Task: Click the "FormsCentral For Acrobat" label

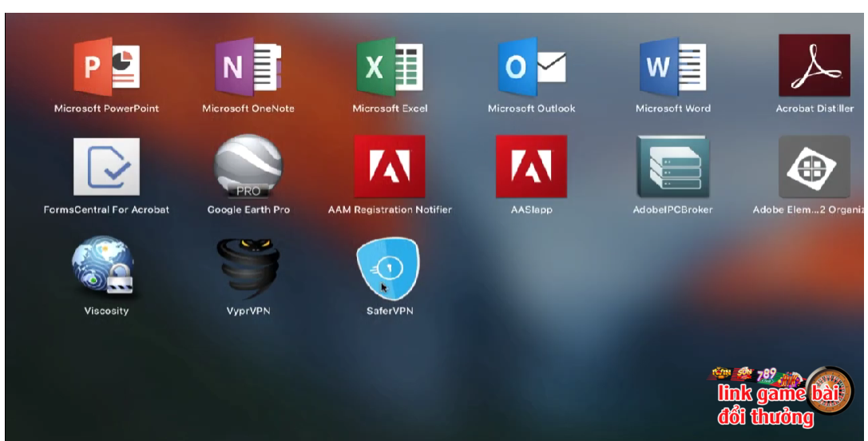Action: pos(106,210)
